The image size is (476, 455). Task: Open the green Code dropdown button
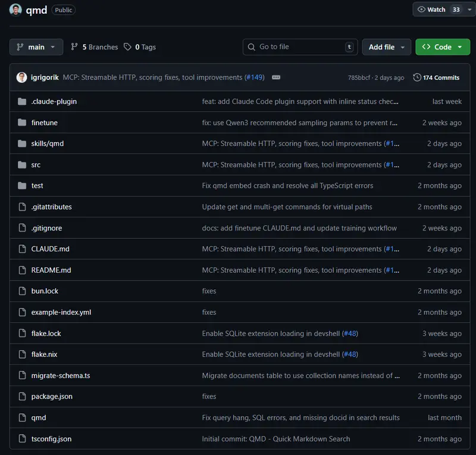442,47
